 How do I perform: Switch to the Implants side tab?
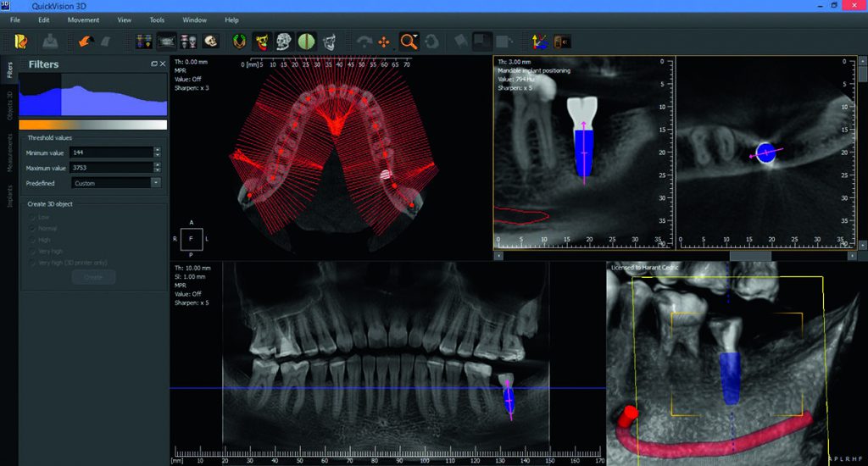click(x=9, y=197)
